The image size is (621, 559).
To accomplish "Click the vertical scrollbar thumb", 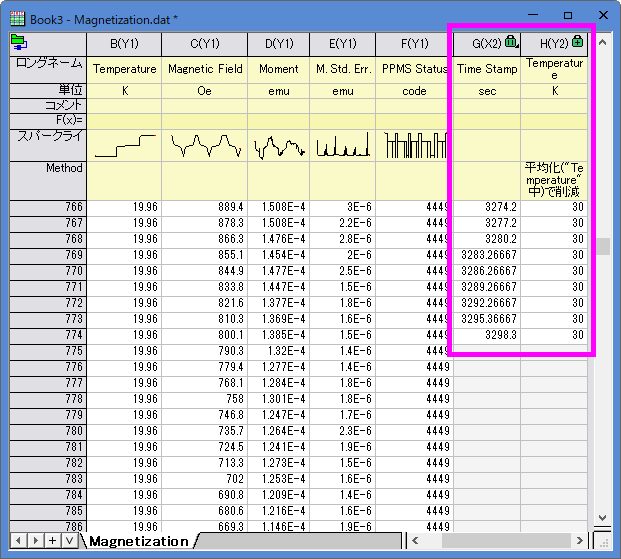I will (x=603, y=246).
